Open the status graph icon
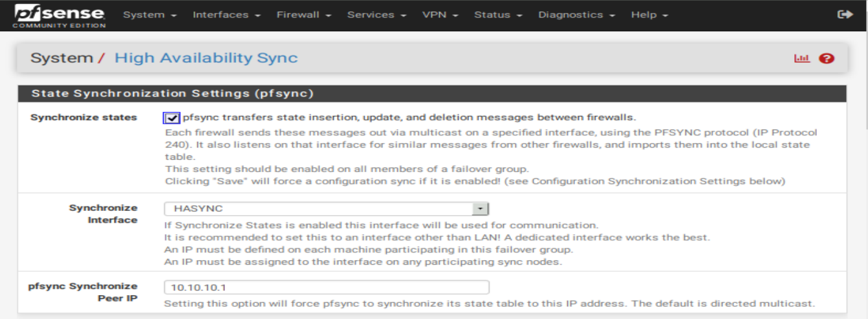 pyautogui.click(x=802, y=58)
